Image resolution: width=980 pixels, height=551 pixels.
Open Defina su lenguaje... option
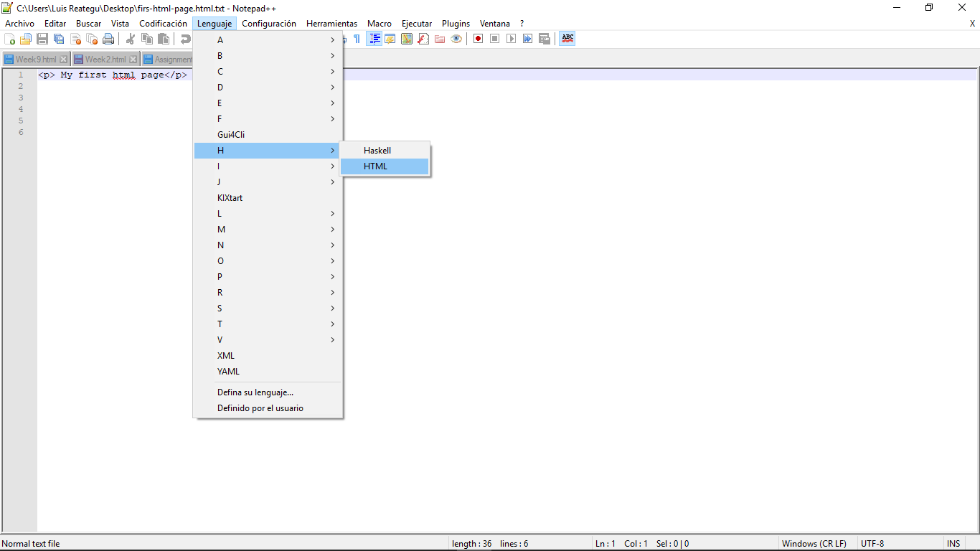pyautogui.click(x=268, y=392)
